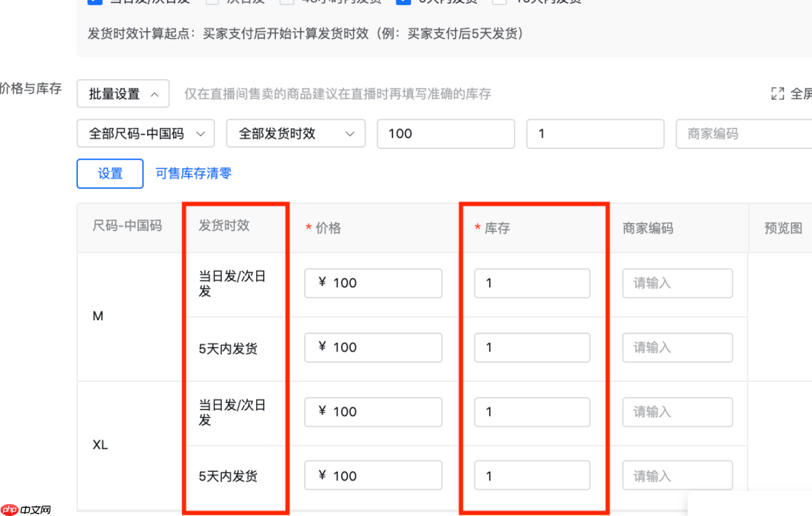Disable the 5天内发货 checkbox

(x=403, y=2)
